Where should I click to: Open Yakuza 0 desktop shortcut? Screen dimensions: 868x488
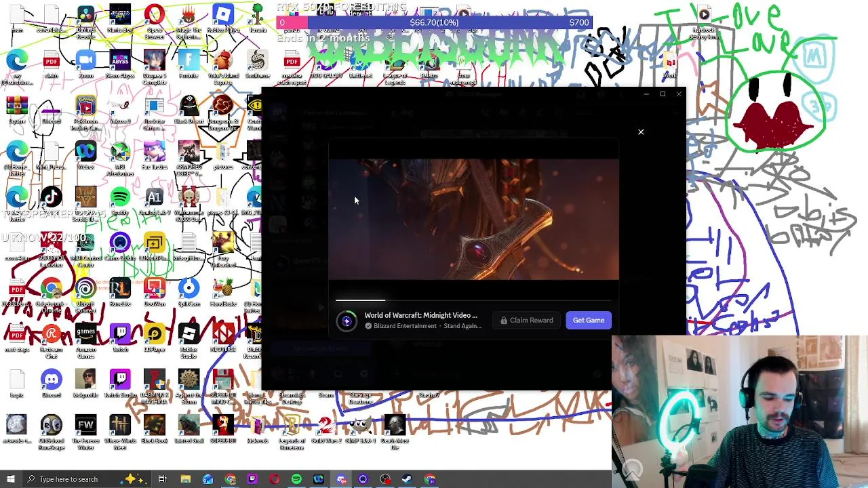[120, 111]
